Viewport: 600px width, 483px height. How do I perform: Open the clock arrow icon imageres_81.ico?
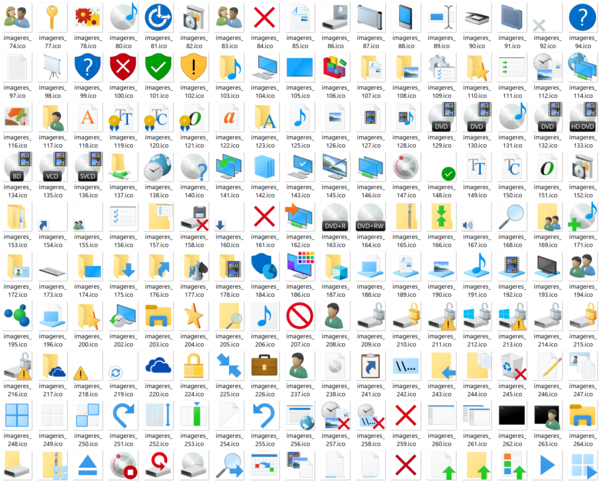click(x=158, y=18)
